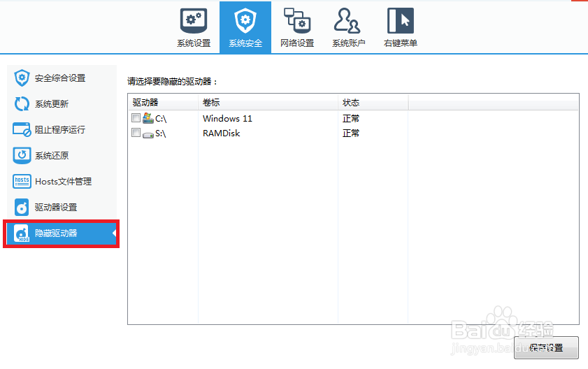Click the Hosts文件管理 hosts icon

22,181
